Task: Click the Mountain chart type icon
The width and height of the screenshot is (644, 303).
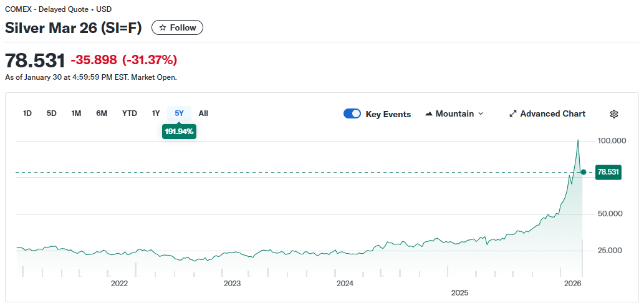Action: point(429,113)
